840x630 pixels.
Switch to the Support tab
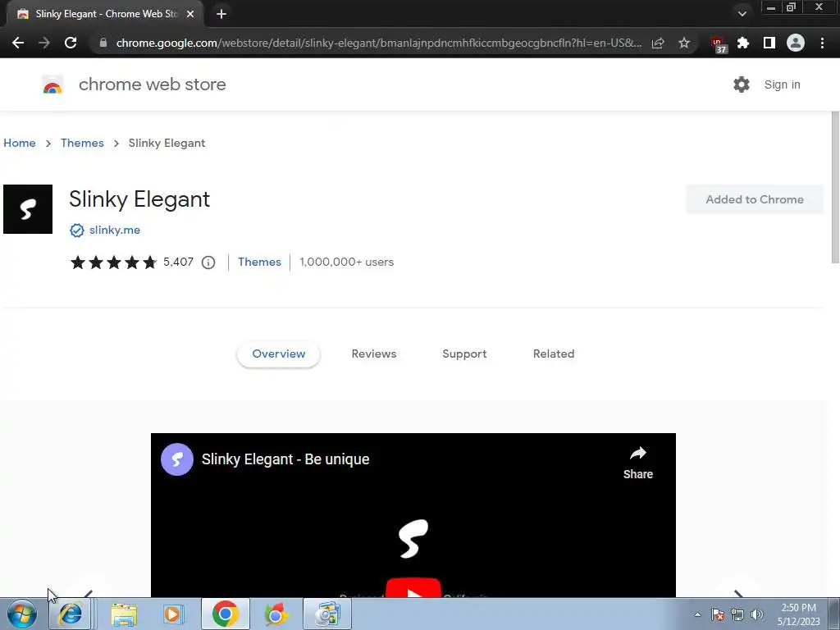pos(464,354)
